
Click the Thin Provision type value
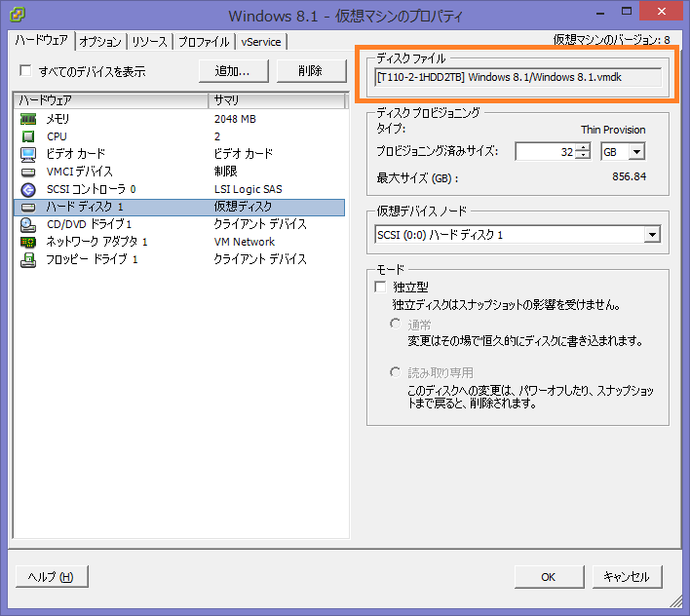click(x=613, y=130)
